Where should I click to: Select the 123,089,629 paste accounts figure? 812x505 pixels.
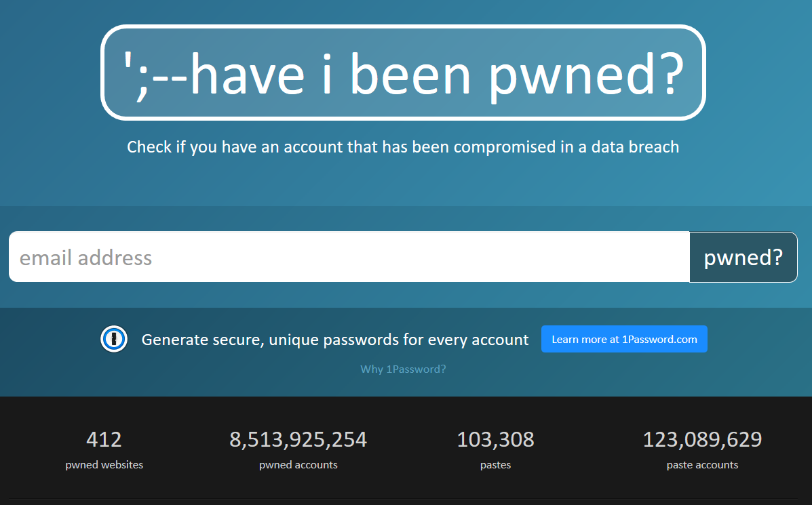click(702, 439)
